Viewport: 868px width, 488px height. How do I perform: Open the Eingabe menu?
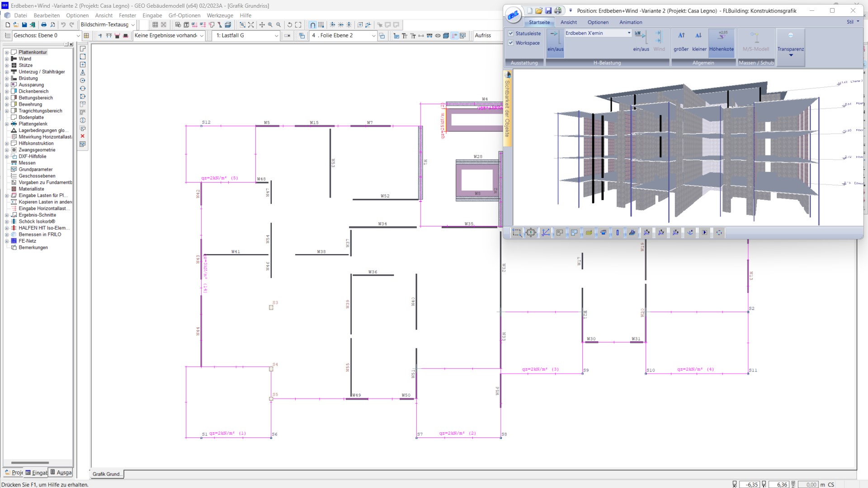click(x=152, y=15)
